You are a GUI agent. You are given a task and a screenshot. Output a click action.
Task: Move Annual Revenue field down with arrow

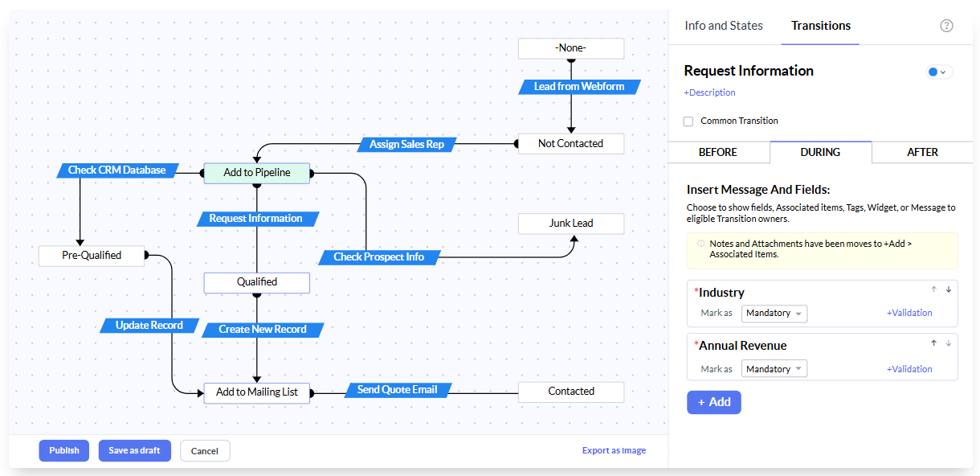(x=948, y=343)
